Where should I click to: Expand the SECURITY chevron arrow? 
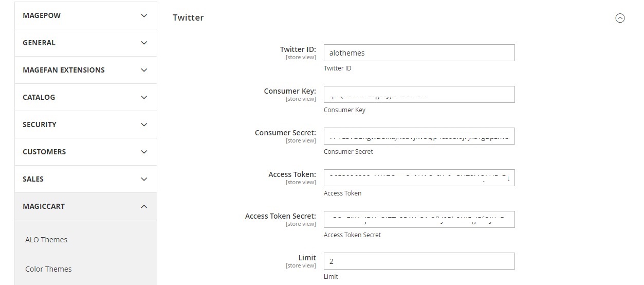tap(144, 124)
